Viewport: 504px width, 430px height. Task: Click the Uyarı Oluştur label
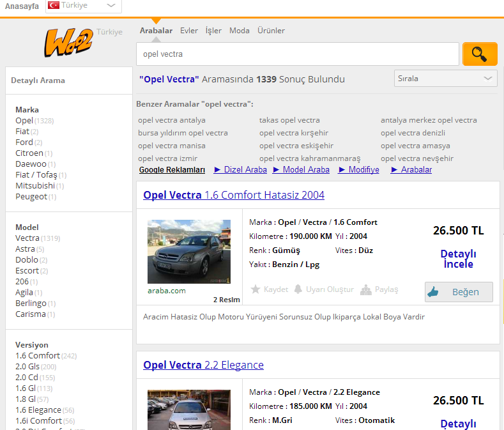point(330,289)
